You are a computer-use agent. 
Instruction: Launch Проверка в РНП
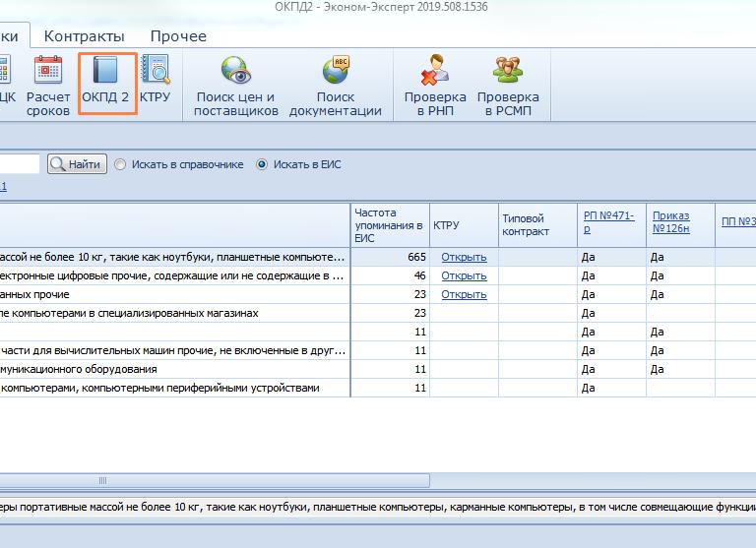tap(435, 86)
